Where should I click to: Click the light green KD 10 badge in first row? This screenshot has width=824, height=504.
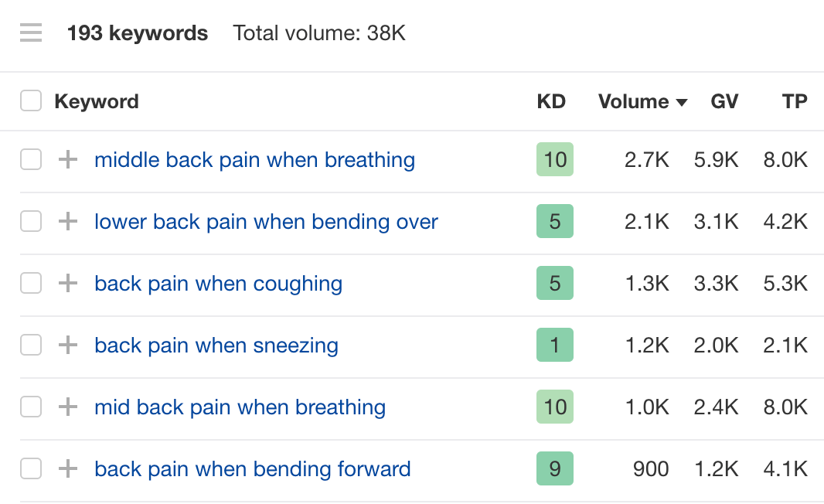(554, 160)
